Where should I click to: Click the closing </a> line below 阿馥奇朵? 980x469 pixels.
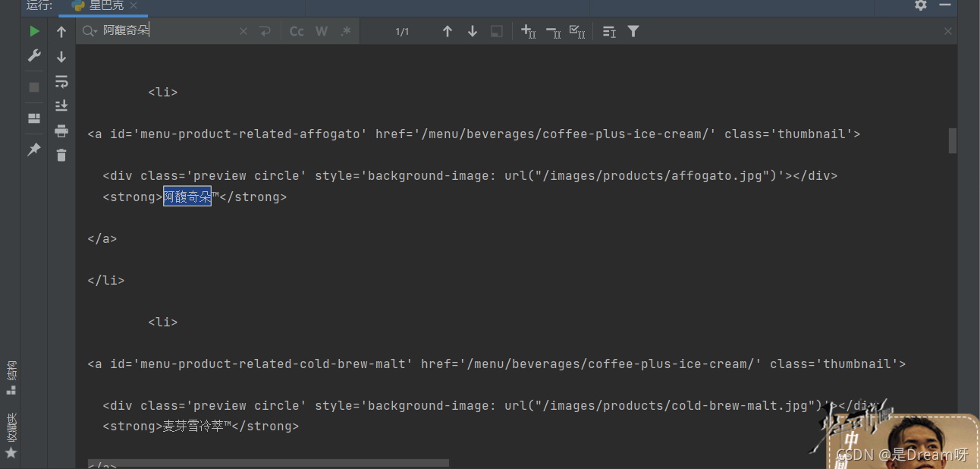102,239
